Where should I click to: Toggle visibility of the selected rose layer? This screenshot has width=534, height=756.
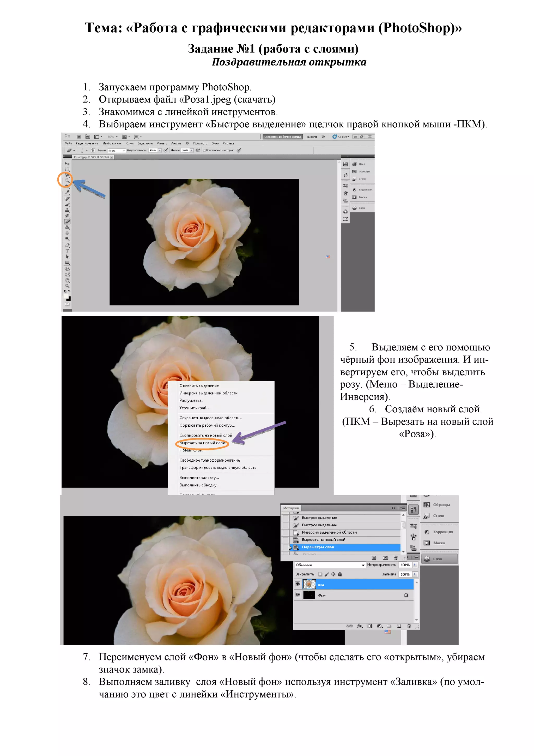pos(298,584)
